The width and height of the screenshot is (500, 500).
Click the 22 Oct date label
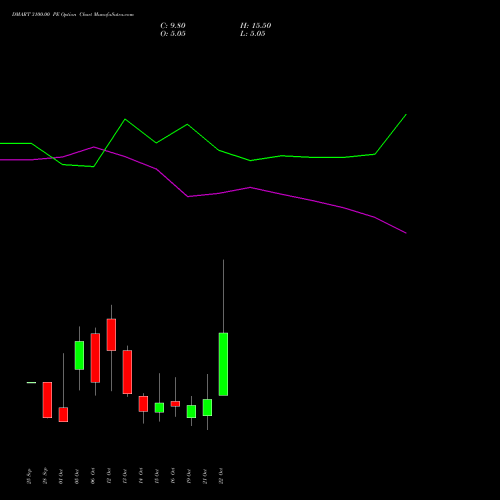pyautogui.click(x=221, y=476)
